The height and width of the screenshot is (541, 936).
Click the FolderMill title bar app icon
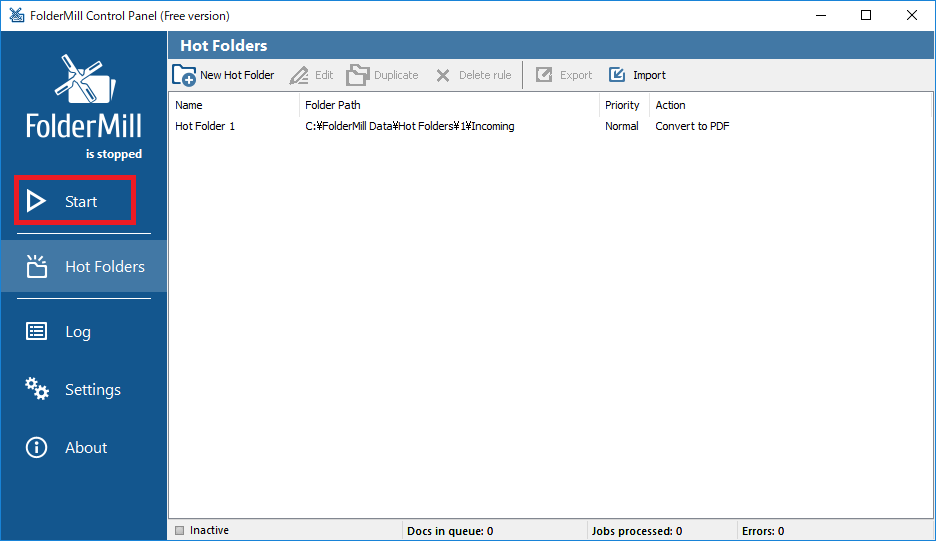[17, 15]
